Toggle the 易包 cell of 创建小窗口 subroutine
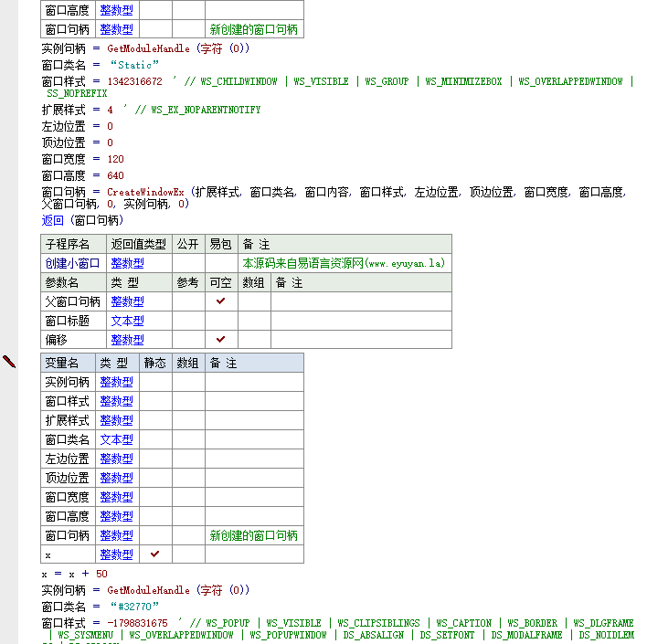647x644 pixels. click(x=221, y=263)
